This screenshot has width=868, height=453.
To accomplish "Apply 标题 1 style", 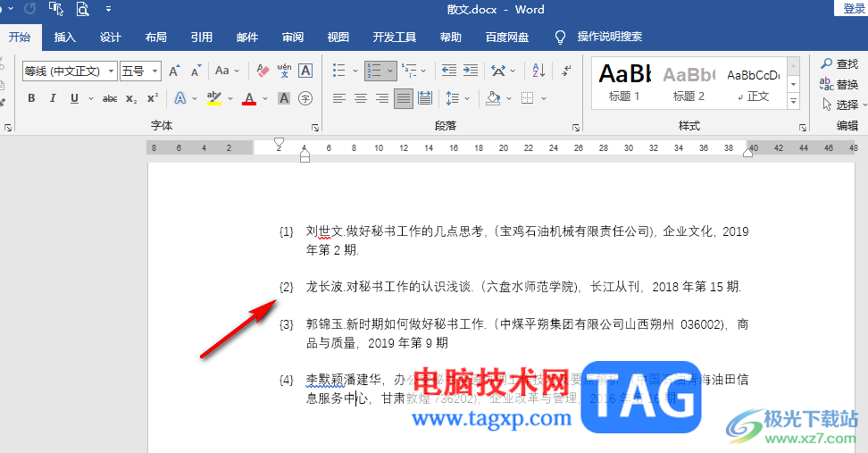I will [624, 83].
